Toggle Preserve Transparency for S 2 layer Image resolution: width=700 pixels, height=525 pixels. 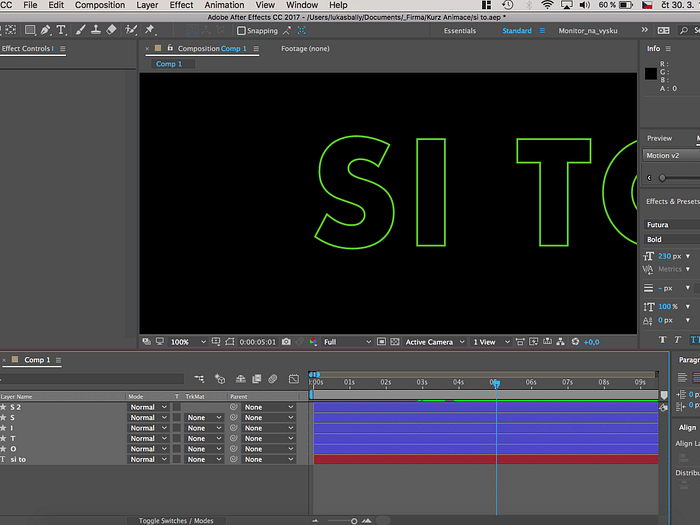click(176, 407)
